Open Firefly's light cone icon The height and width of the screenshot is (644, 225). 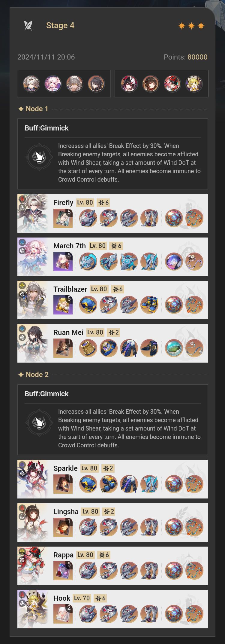click(x=63, y=218)
